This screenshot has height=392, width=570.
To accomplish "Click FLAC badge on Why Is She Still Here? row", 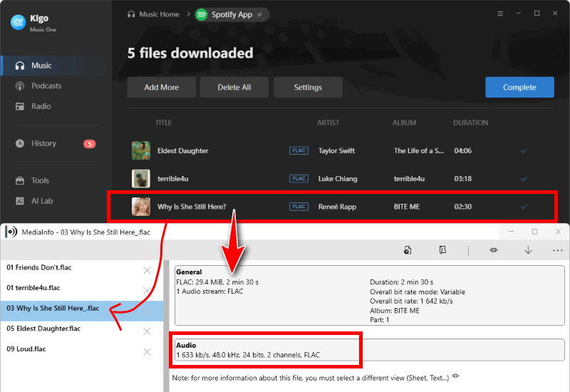I will (299, 207).
